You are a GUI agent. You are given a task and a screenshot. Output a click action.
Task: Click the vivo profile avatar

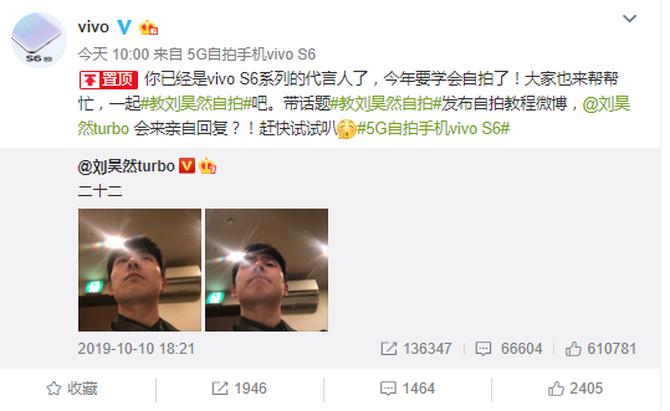click(38, 40)
